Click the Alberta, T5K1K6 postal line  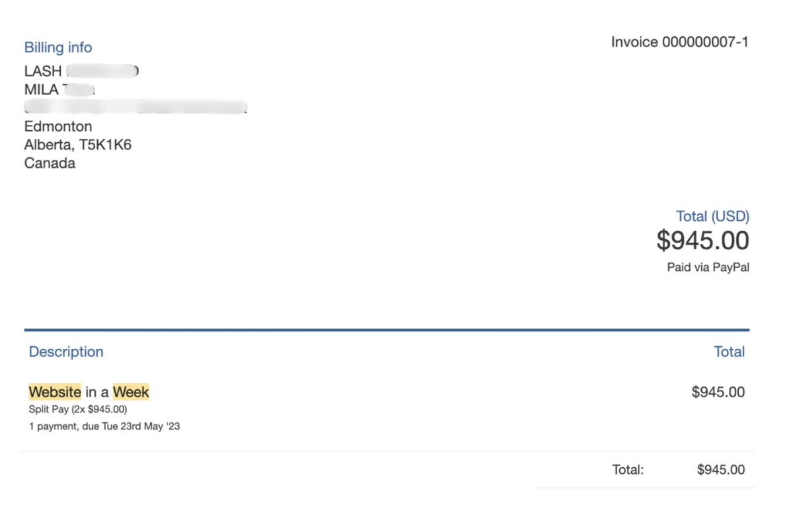point(78,145)
